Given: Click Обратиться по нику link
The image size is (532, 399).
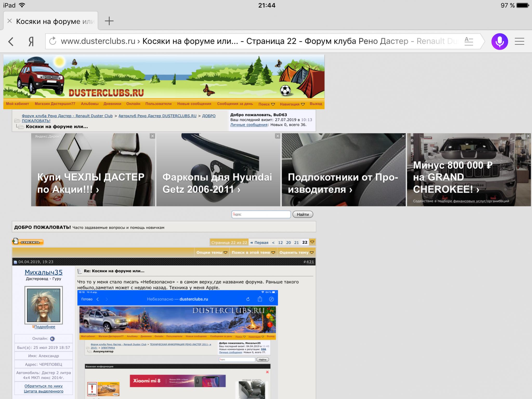Looking at the screenshot, I should pyautogui.click(x=44, y=386).
